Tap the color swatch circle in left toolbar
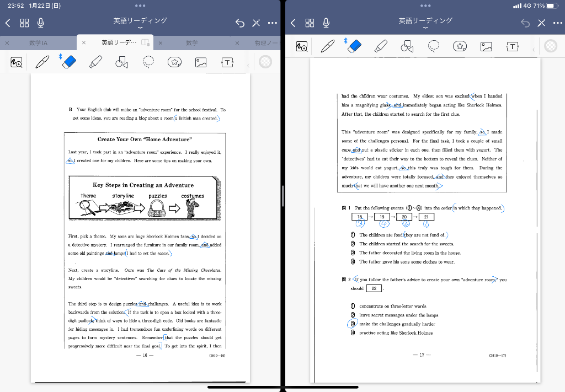 [265, 62]
